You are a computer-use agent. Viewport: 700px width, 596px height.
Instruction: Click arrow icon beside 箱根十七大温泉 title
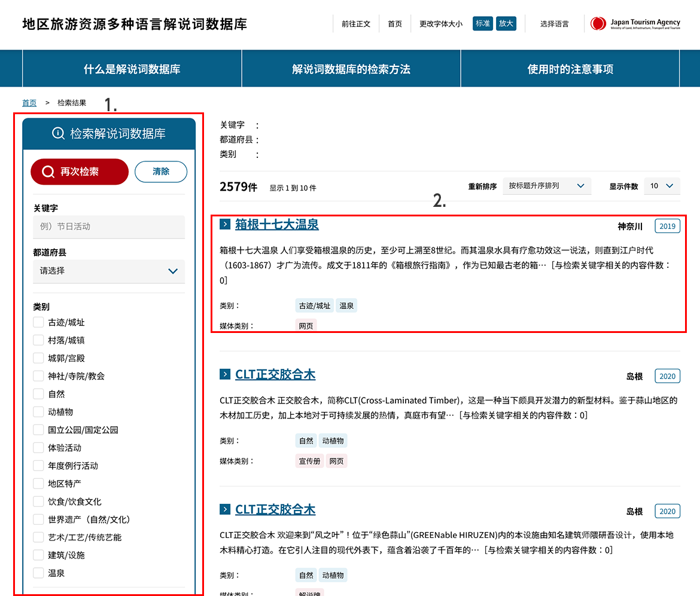pyautogui.click(x=225, y=224)
